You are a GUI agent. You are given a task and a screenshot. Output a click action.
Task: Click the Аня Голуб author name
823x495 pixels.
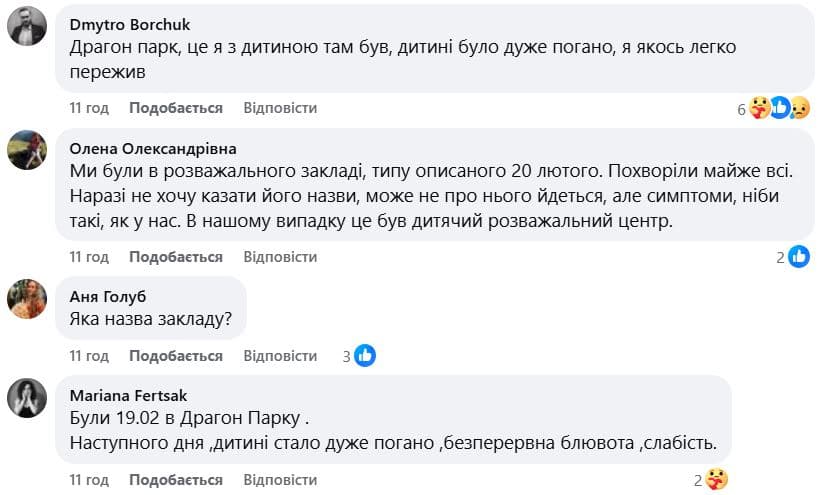coord(108,296)
